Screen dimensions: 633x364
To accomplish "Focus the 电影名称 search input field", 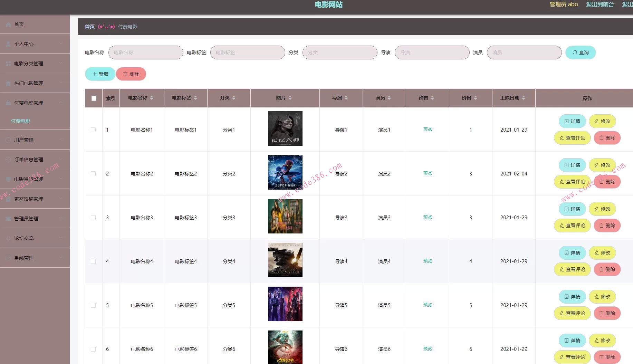I will coord(146,52).
